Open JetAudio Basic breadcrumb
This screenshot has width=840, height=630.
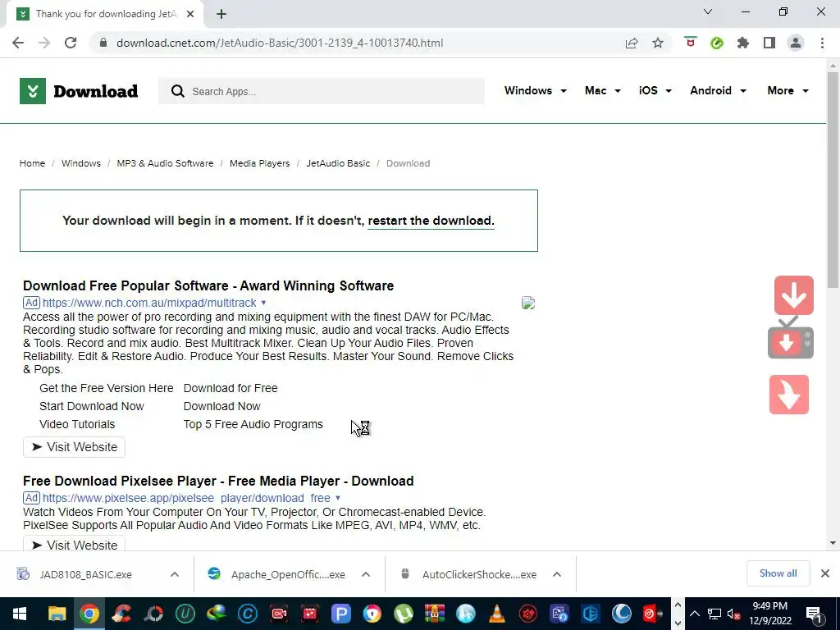point(338,163)
